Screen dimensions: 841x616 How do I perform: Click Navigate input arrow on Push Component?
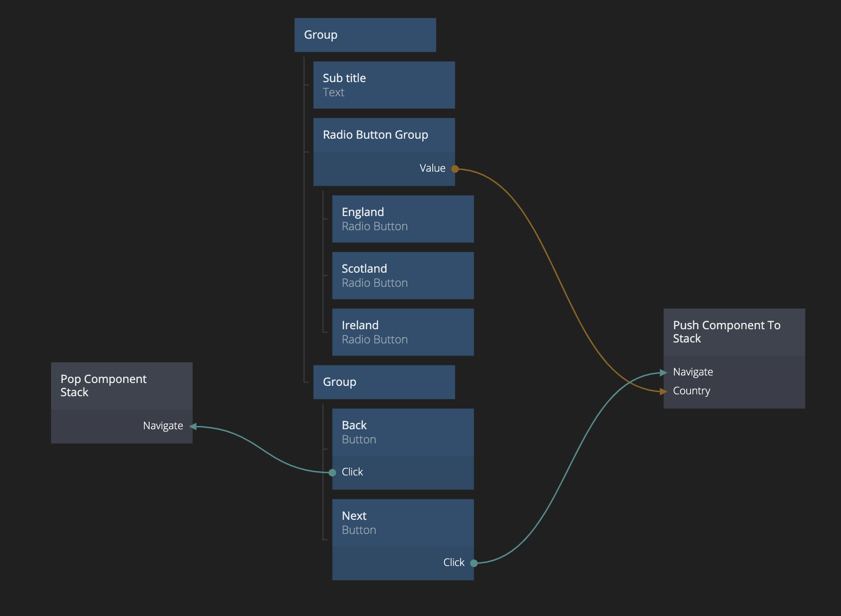[663, 373]
